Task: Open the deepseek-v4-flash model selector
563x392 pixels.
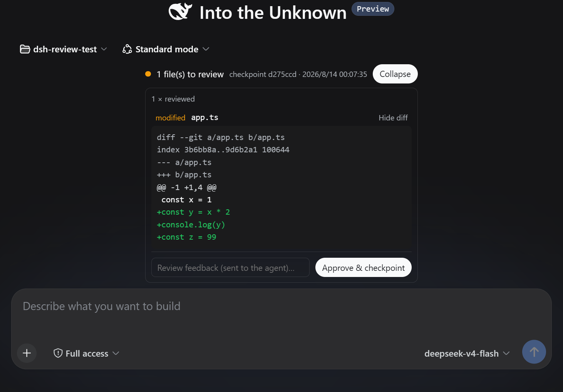Action: point(467,353)
